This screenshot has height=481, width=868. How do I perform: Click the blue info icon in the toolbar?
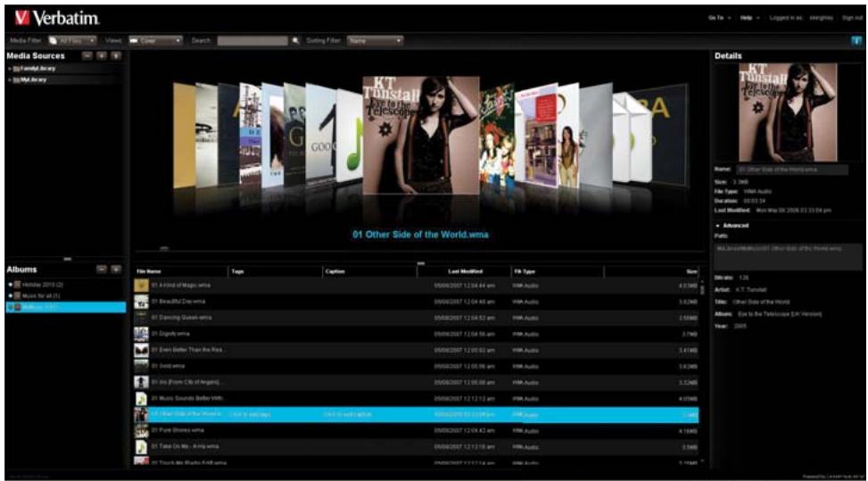856,40
